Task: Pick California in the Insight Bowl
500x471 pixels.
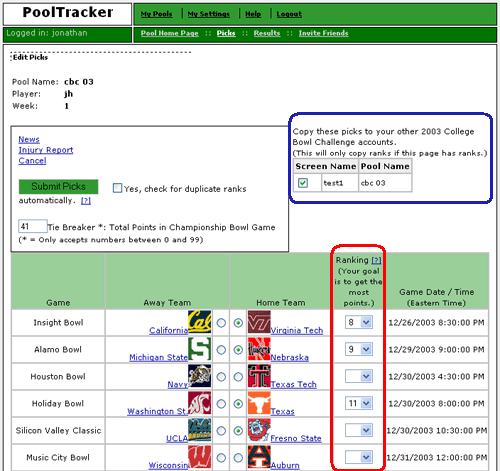Action: coord(221,323)
